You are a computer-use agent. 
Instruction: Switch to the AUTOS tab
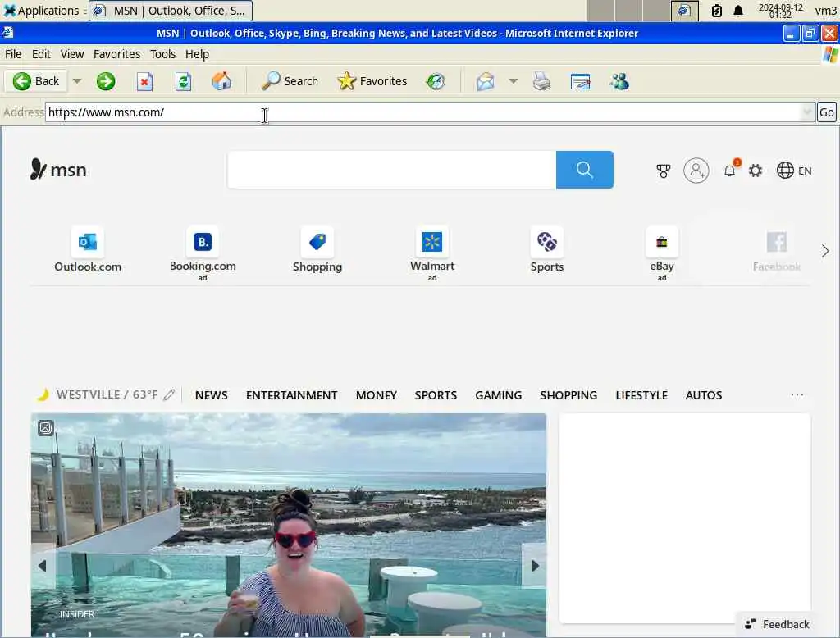click(703, 395)
